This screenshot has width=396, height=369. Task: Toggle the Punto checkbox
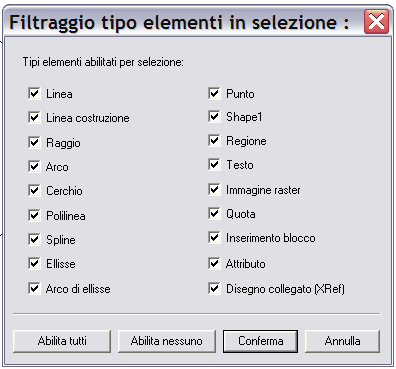click(214, 93)
